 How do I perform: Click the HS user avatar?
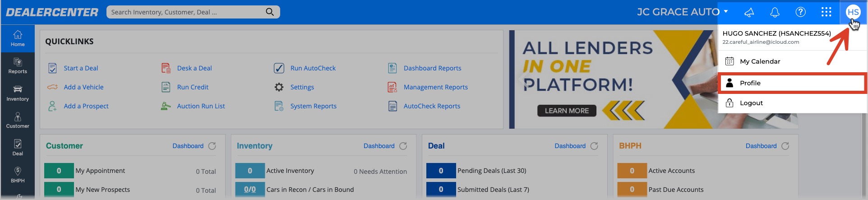tap(853, 12)
